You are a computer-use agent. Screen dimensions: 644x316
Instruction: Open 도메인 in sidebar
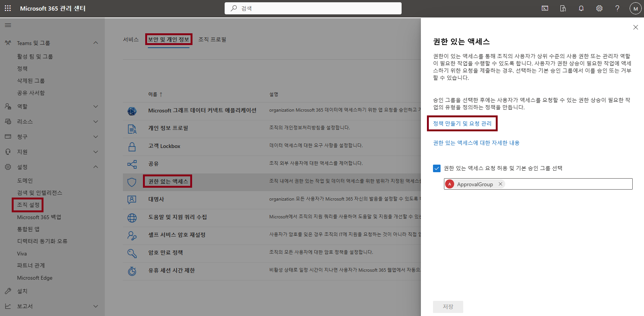25,181
